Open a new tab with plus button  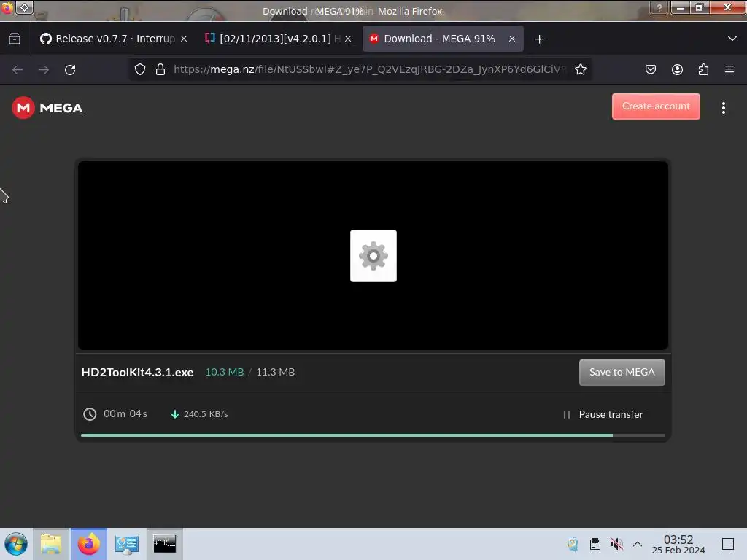coord(539,39)
